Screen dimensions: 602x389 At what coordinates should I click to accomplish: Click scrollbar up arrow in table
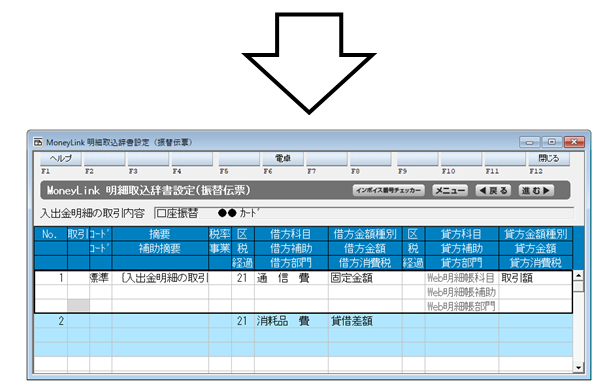tap(578, 275)
